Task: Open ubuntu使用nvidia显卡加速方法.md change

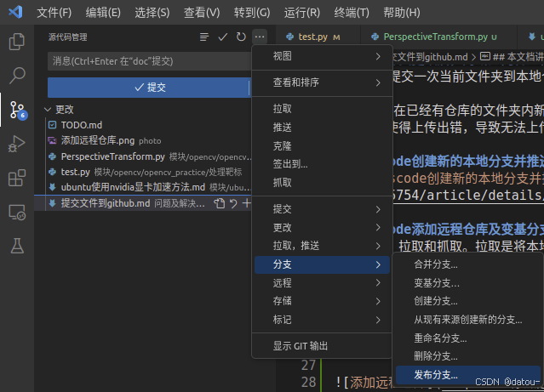Action: 143,188
